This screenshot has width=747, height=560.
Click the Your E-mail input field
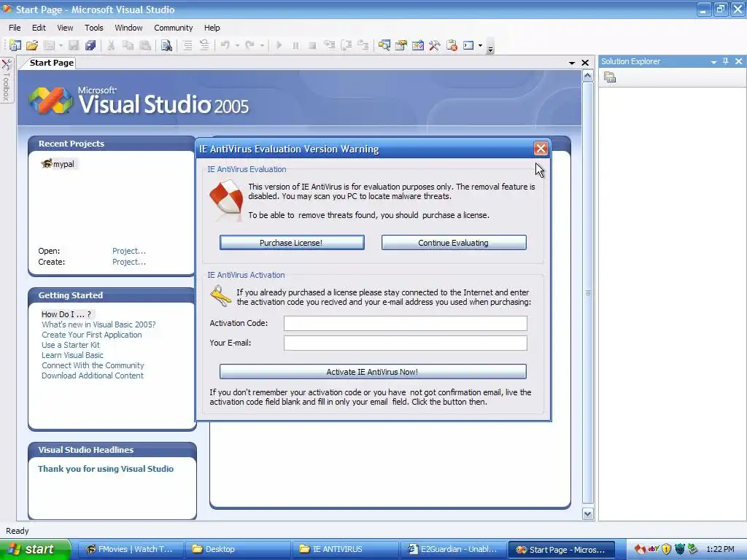tap(406, 343)
